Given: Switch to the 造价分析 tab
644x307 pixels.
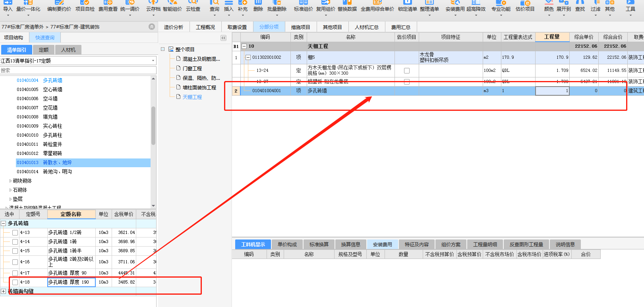Looking at the screenshot, I should coord(174,27).
